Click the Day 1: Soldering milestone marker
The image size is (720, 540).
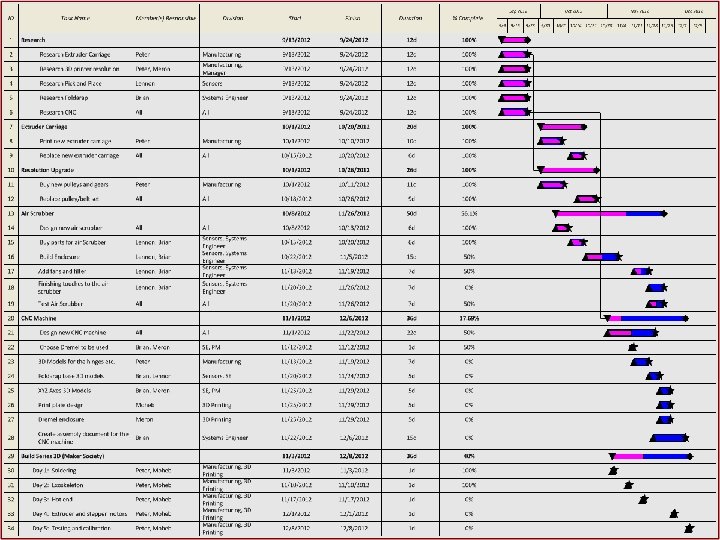[613, 470]
